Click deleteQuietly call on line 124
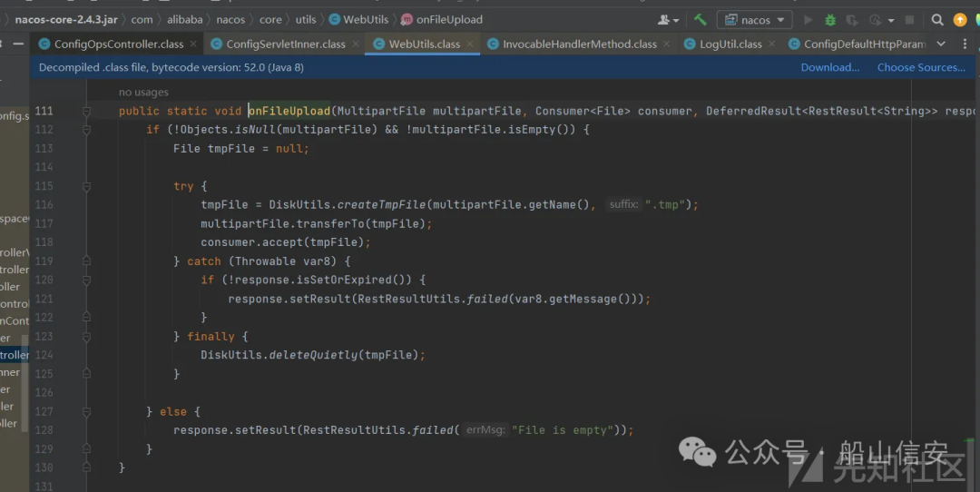 point(313,355)
